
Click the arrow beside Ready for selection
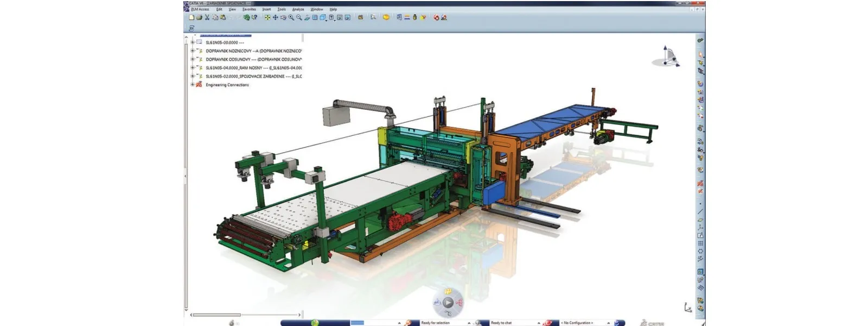pos(469,323)
